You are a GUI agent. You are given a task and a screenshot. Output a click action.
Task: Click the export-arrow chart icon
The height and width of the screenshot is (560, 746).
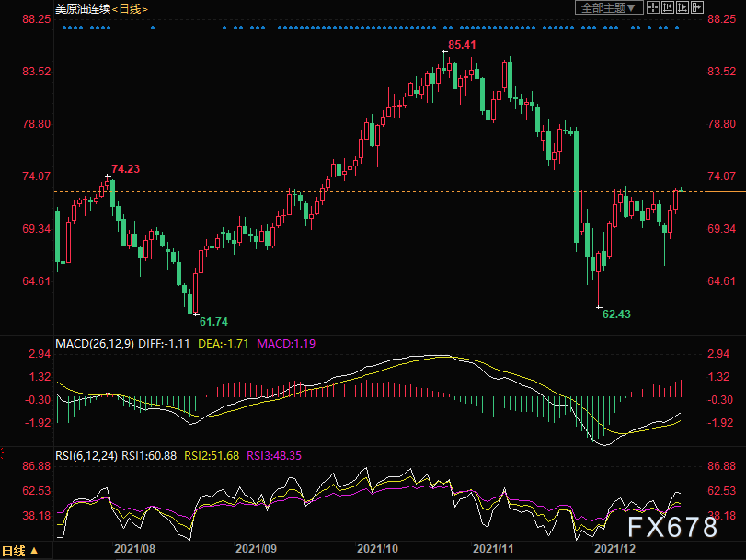697,7
